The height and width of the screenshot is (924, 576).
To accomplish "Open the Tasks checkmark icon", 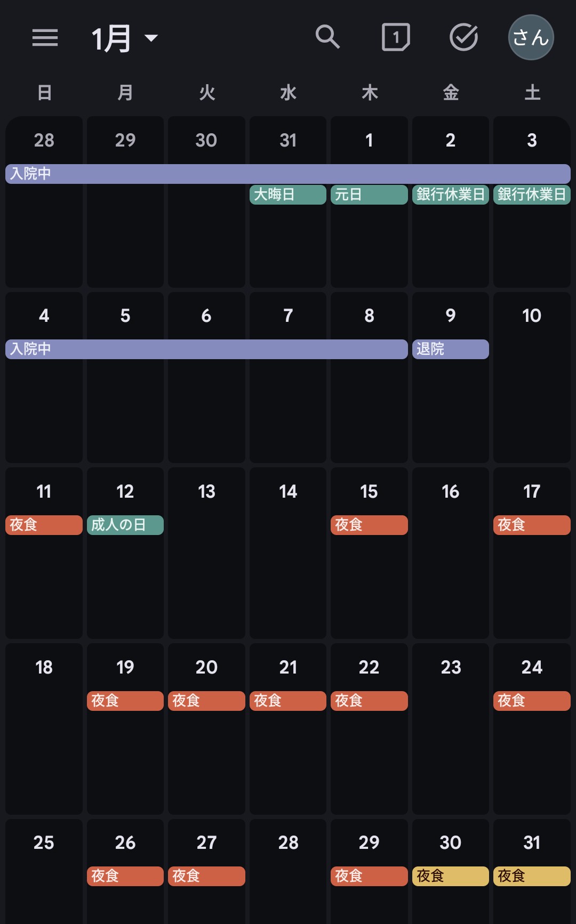I will click(x=463, y=37).
